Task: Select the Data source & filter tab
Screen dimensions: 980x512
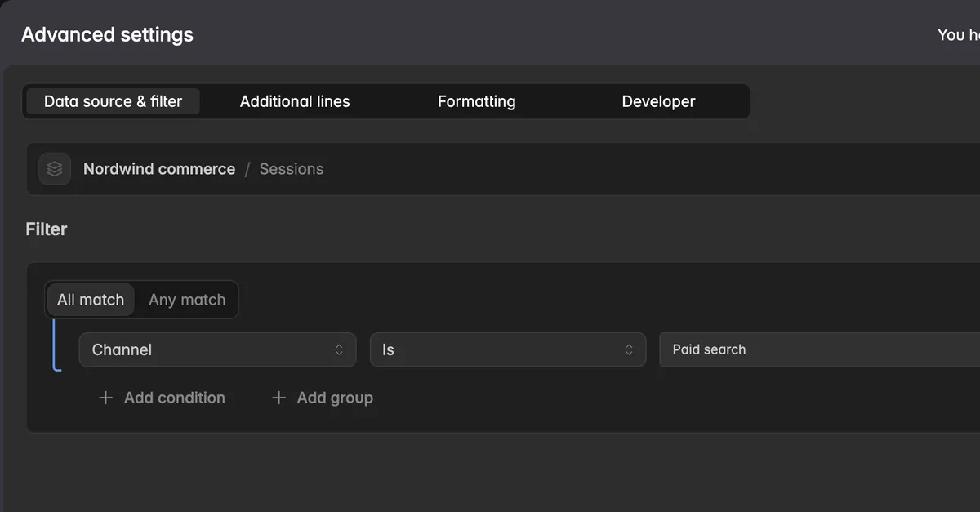Action: [113, 101]
